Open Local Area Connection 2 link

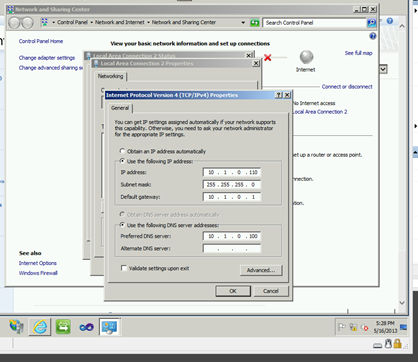320,112
